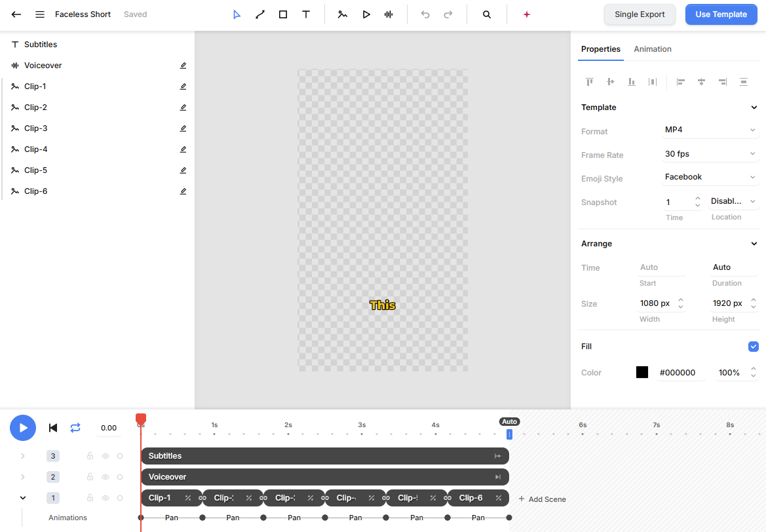Select the rectangle shape tool

pos(283,14)
